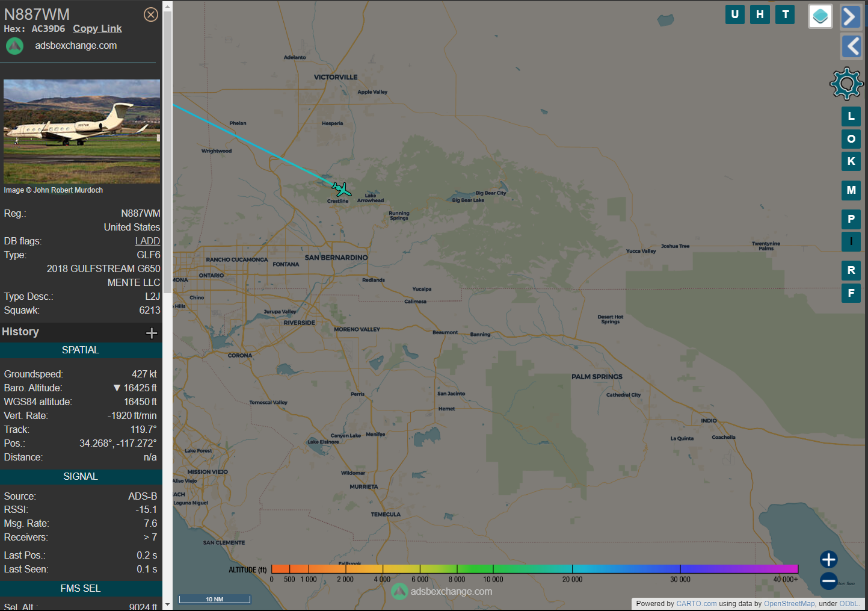Toggle the R map button

(x=851, y=270)
